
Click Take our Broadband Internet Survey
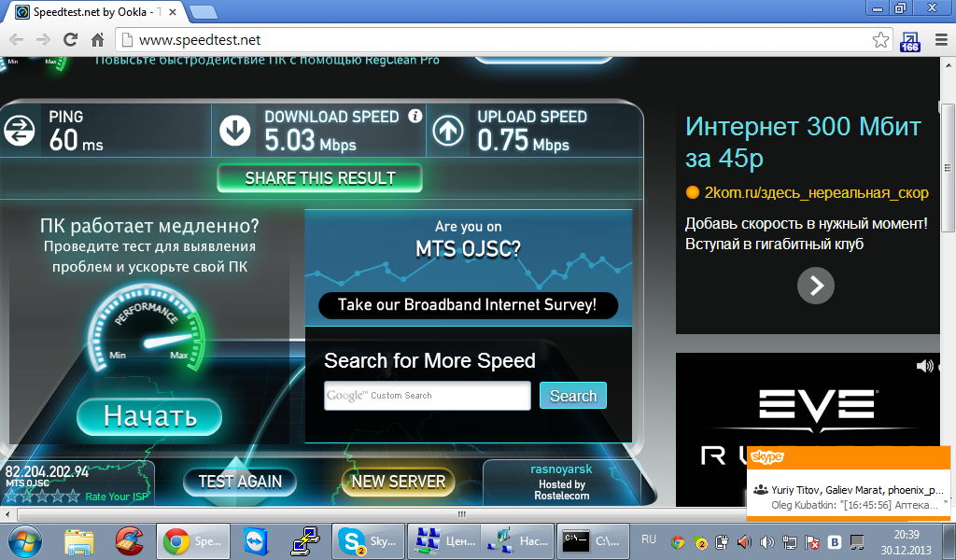tap(468, 304)
